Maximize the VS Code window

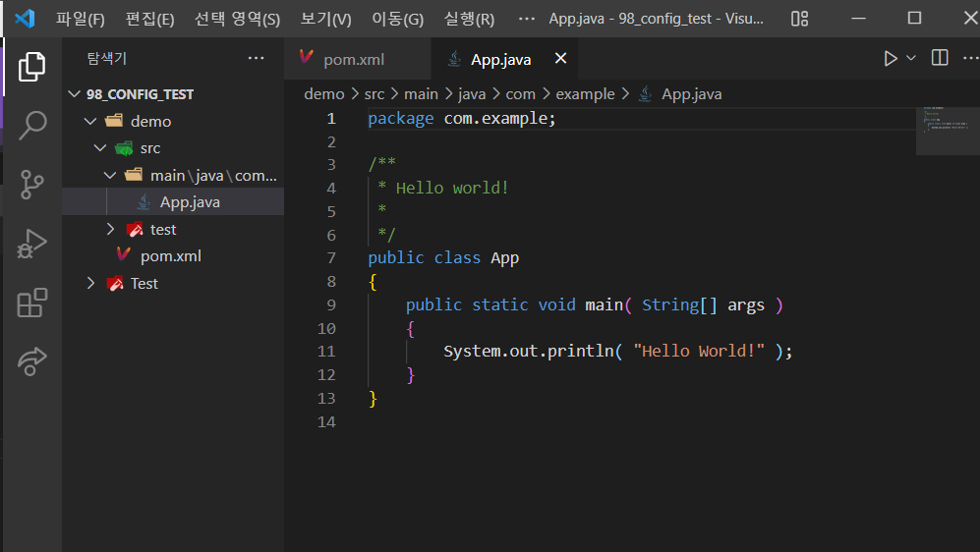point(914,18)
